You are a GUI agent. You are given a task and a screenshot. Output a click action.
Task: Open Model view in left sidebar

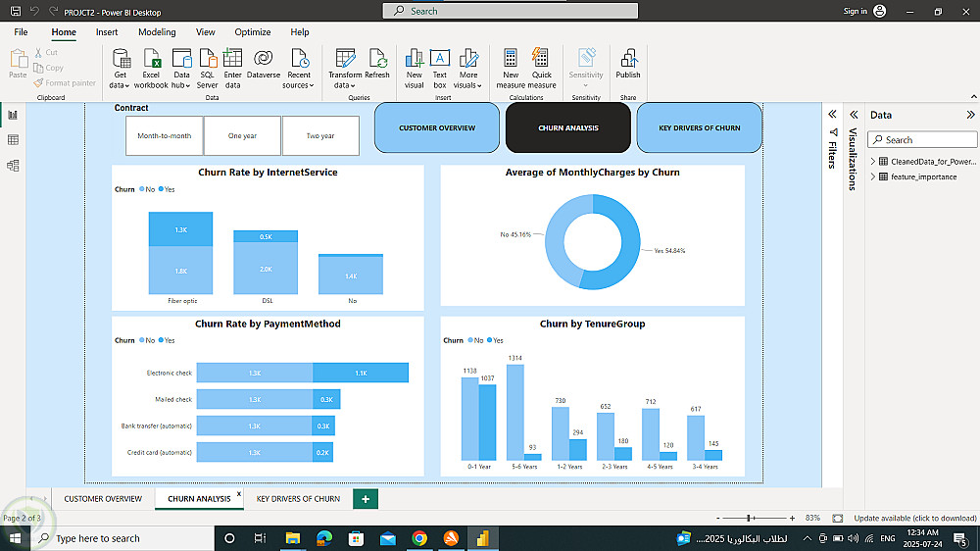tap(13, 166)
